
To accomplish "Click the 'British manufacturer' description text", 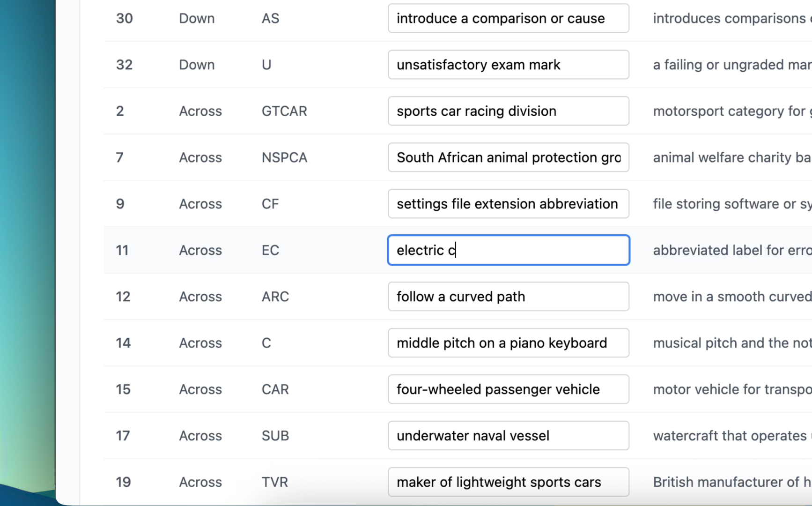I will pyautogui.click(x=732, y=482).
